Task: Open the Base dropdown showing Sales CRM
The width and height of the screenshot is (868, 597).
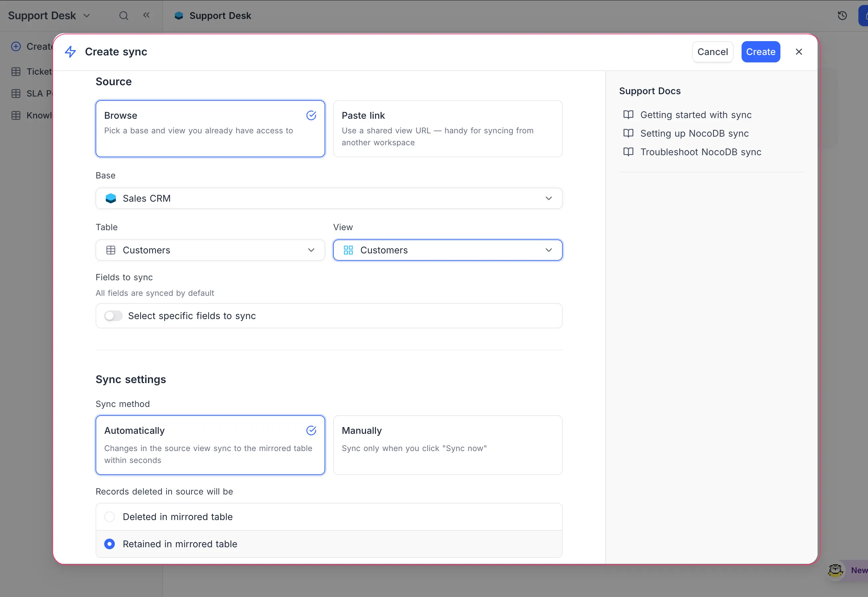Action: coord(329,198)
